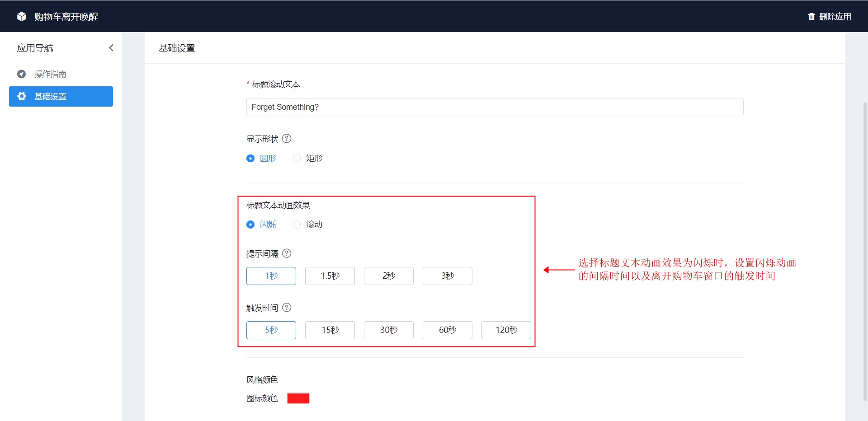Choose the 60秒 trigger time option
Screen dimensions: 868x421
[448, 330]
